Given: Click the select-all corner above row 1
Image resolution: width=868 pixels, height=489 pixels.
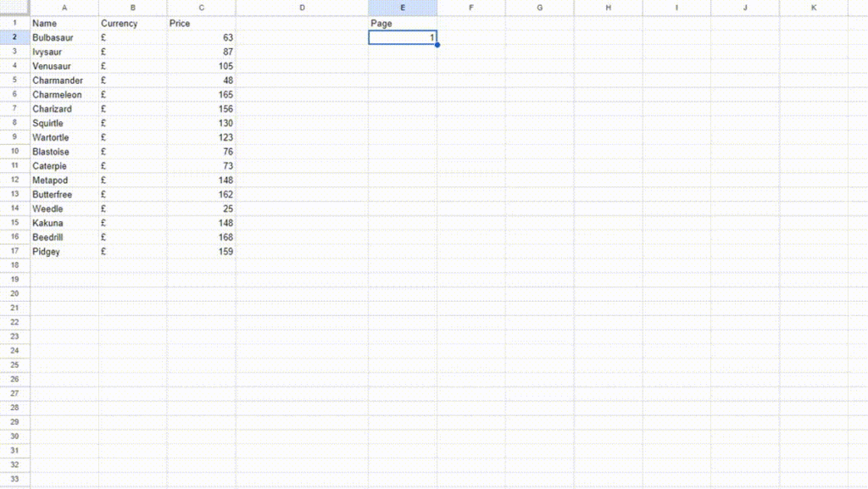Looking at the screenshot, I should 14,8.
